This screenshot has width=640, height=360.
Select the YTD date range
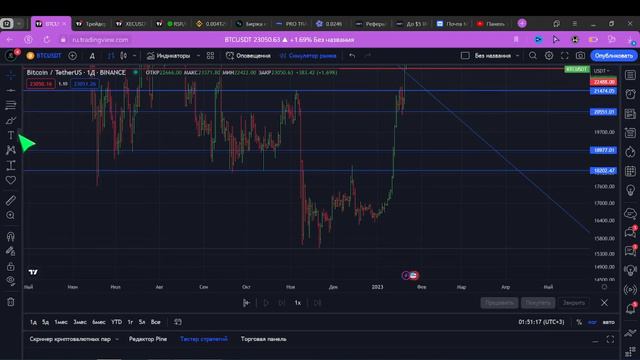point(117,322)
